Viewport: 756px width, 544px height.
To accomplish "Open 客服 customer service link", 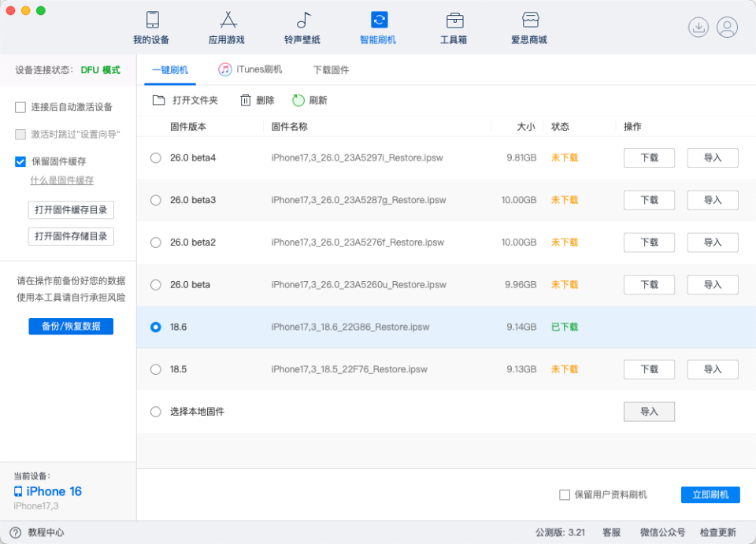I will [x=611, y=532].
